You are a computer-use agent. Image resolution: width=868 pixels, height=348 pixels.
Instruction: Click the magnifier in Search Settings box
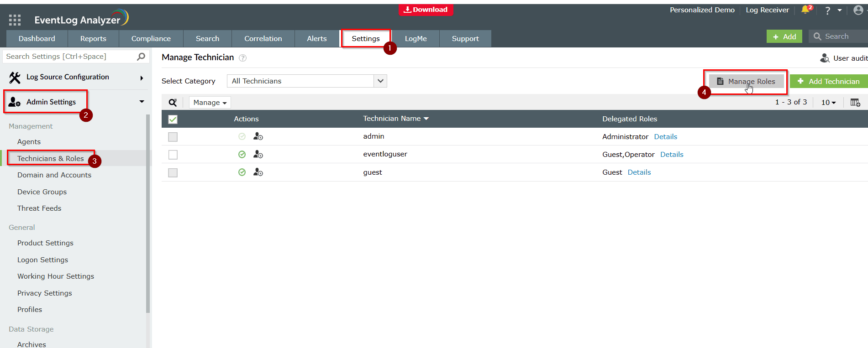pos(141,57)
